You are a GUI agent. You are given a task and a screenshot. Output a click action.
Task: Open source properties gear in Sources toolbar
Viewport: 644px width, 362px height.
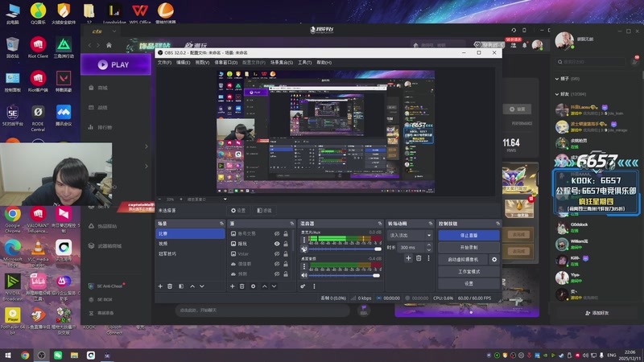pos(253,286)
